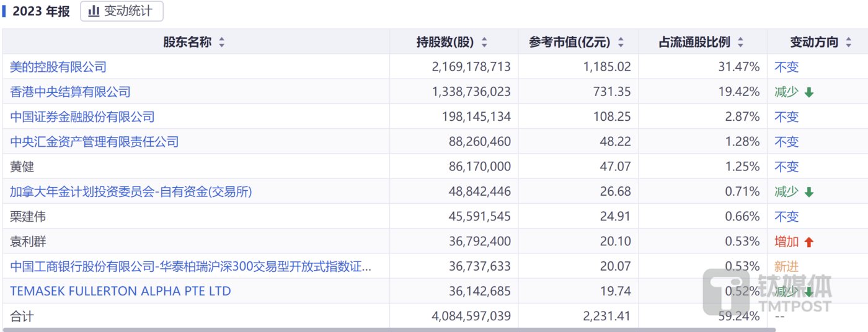
Task: Sort by the 变动方向 column arrows
Action: [848, 43]
